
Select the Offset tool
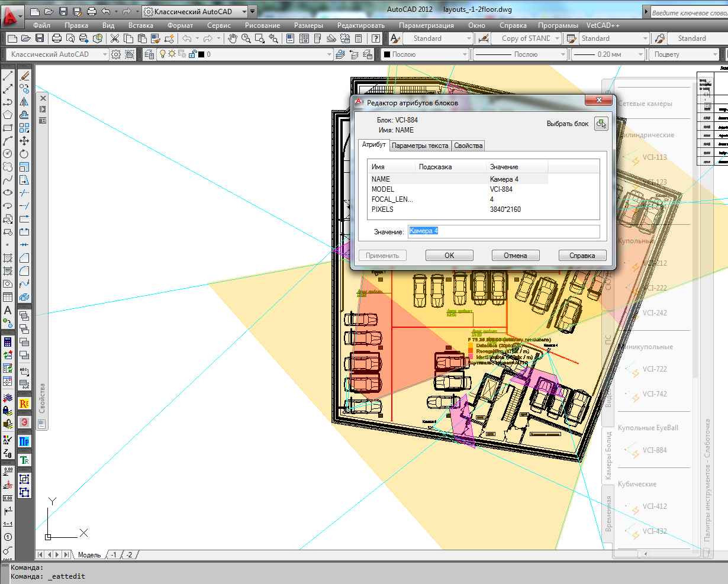click(x=24, y=115)
